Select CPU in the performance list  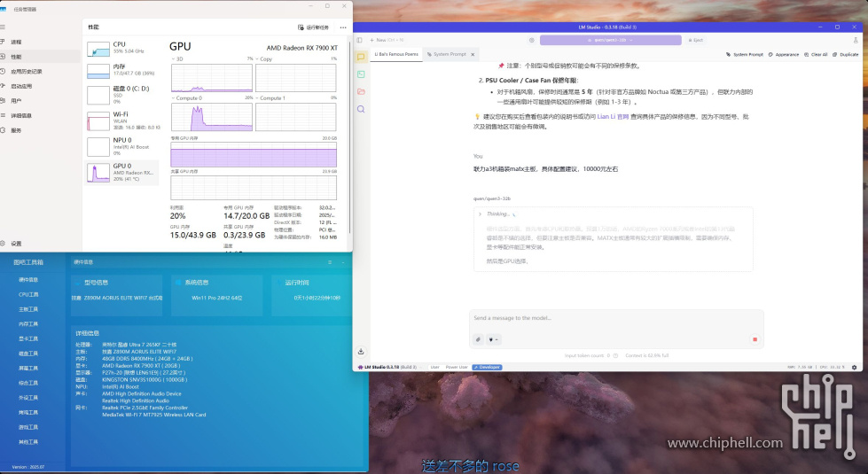pos(121,48)
